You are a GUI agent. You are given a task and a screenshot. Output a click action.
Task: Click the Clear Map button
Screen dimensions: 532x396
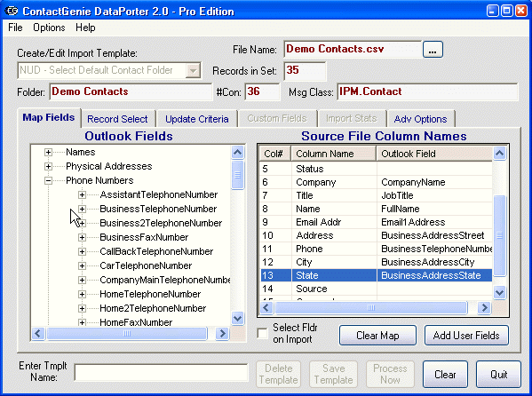coord(377,336)
